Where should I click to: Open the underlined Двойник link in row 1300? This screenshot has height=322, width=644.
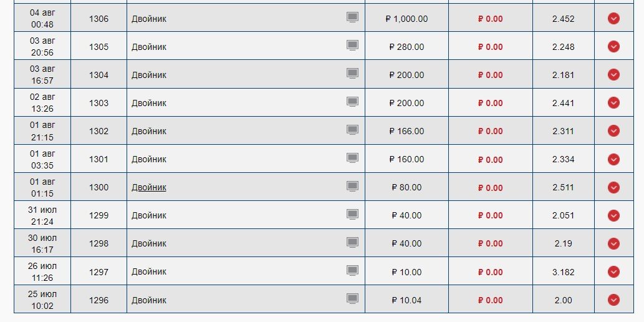tap(149, 187)
